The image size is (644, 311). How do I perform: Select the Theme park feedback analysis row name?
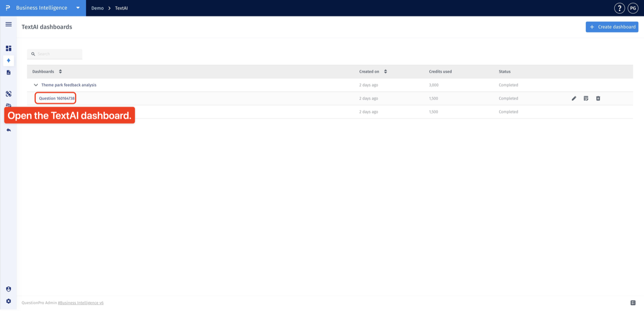(69, 85)
